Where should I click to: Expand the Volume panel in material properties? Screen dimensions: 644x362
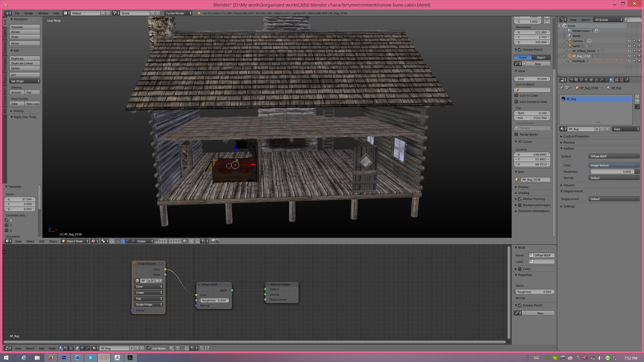click(569, 185)
